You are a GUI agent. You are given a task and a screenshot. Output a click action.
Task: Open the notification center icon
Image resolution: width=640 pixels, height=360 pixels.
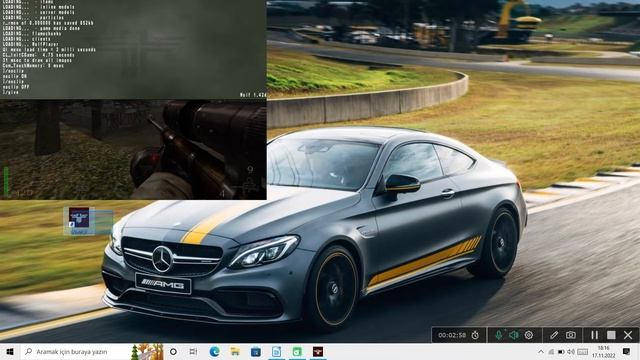tap(627, 351)
